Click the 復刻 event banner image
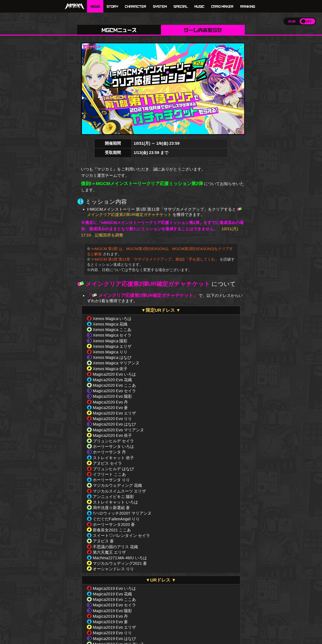This screenshot has height=644, width=322. point(163,89)
